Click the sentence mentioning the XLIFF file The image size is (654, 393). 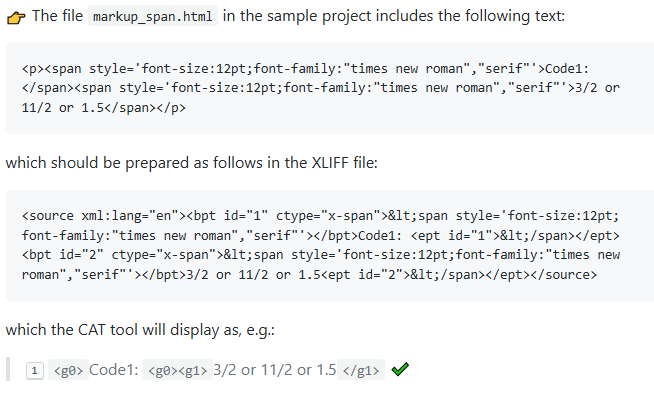point(191,163)
